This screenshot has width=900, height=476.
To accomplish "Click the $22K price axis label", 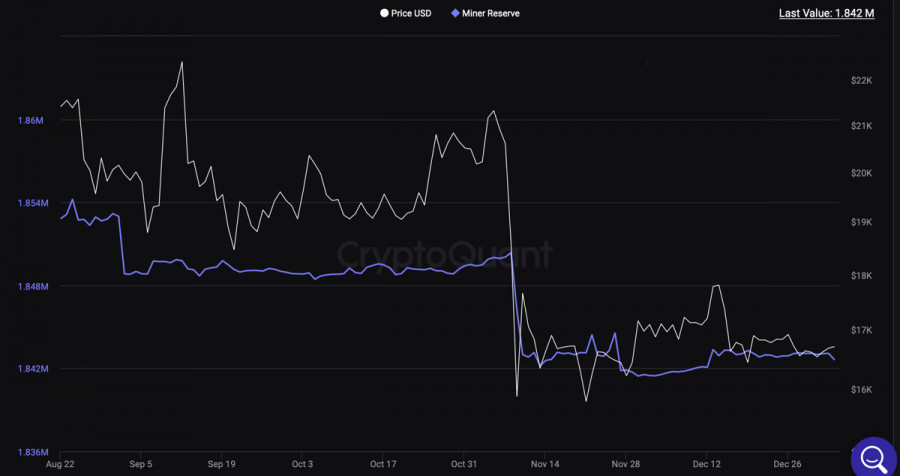I will point(861,80).
